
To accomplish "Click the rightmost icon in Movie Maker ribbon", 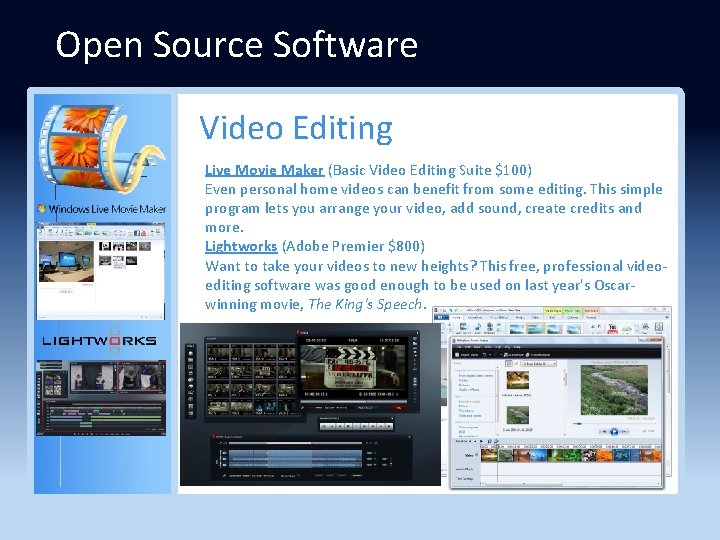I will point(658,327).
